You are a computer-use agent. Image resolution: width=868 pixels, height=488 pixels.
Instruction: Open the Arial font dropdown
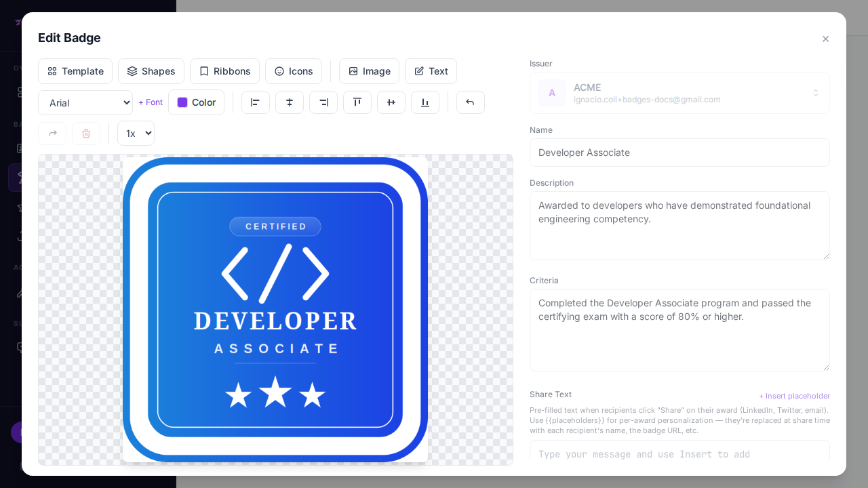[x=85, y=102]
